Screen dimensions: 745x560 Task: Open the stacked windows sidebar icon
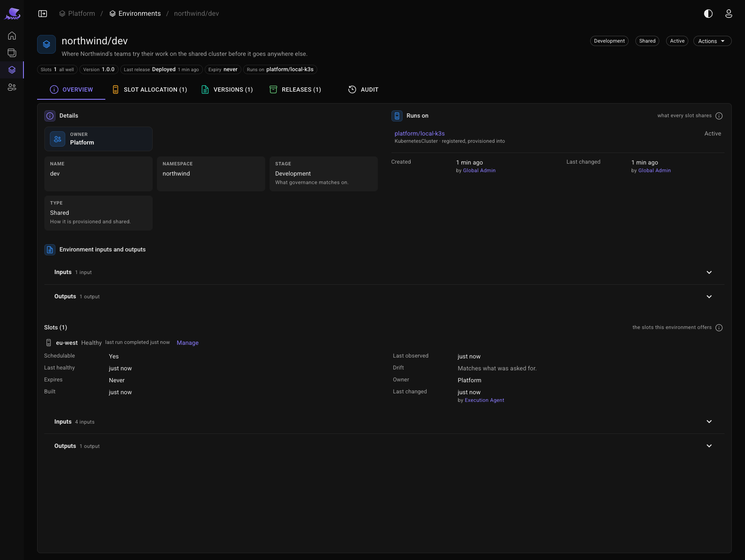tap(12, 53)
